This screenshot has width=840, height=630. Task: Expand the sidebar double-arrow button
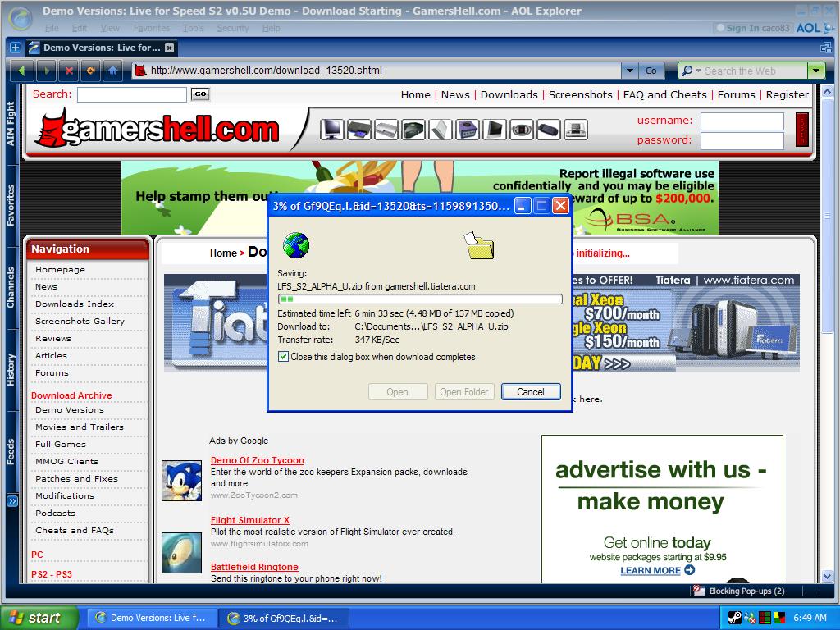pyautogui.click(x=11, y=501)
